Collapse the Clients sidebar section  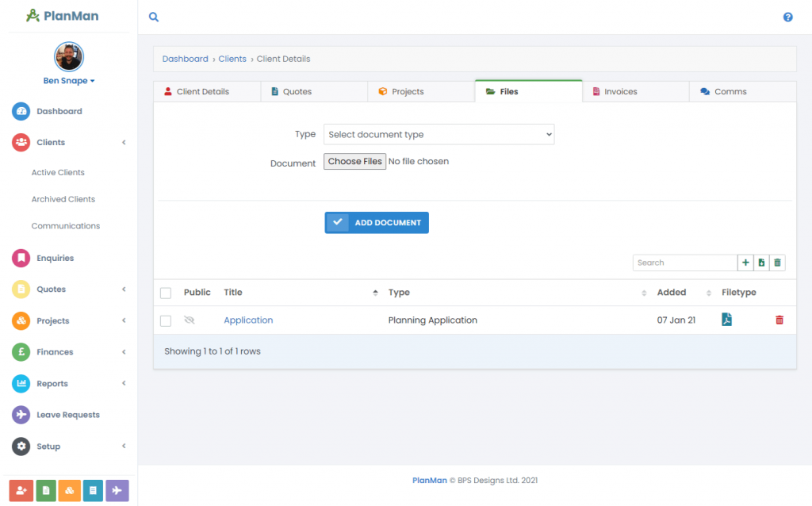[x=69, y=143]
